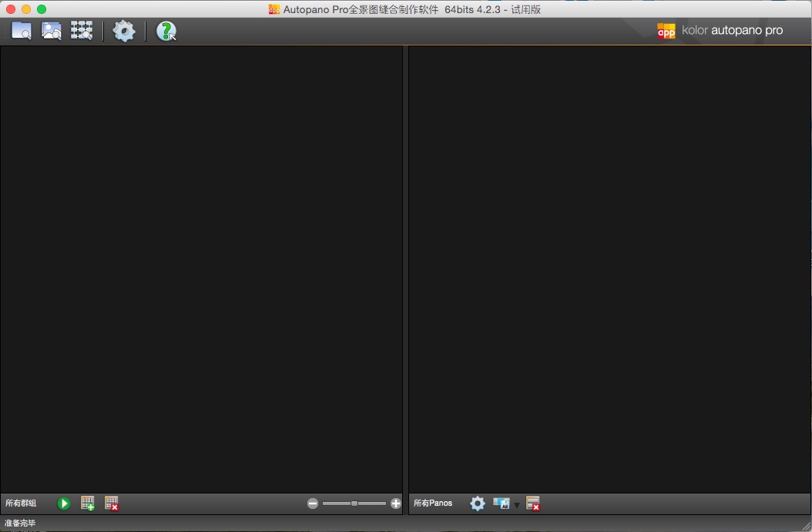Open Panos render settings gear icon

coord(478,503)
